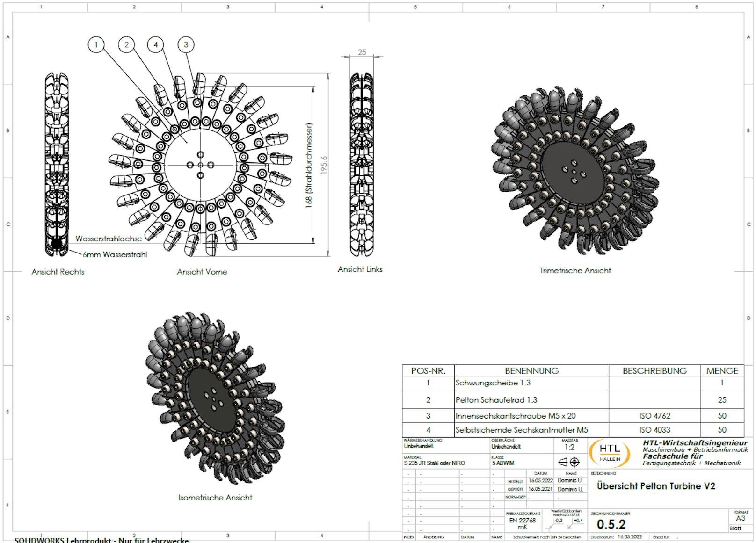Select 'Selbstsichernde Sechskantmutter M5' cell
This screenshot has width=756, height=543.
click(x=531, y=430)
